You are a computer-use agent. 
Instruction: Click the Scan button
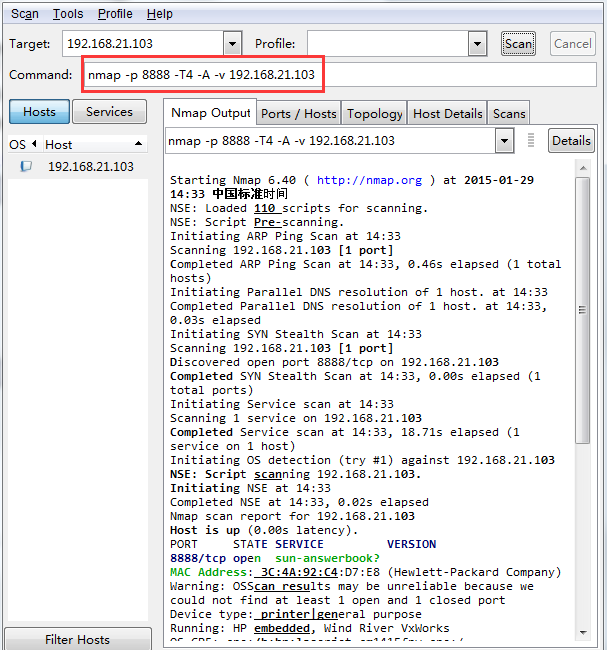click(518, 44)
